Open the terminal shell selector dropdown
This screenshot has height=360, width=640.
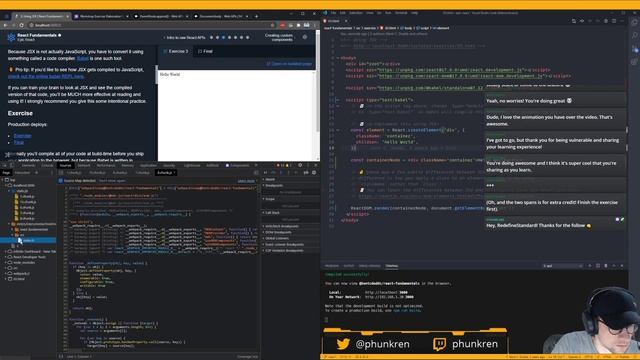(x=563, y=266)
